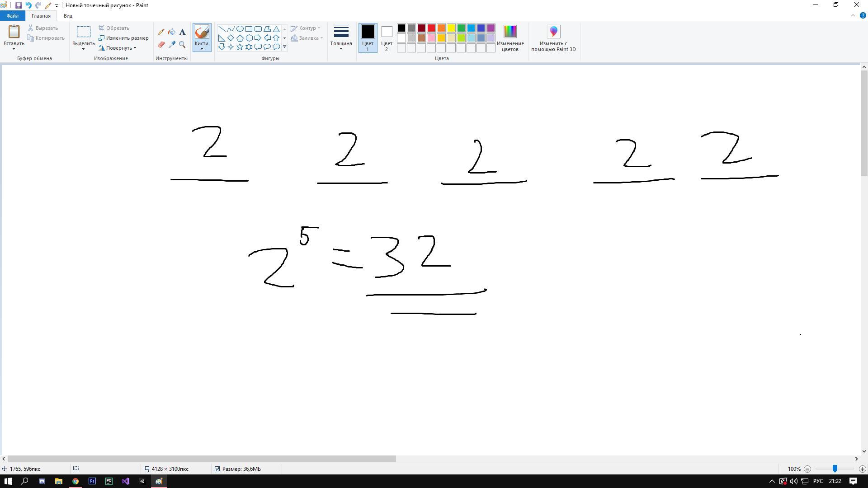Switch to the Вид tab
Screen dimensions: 868x488
68,16
